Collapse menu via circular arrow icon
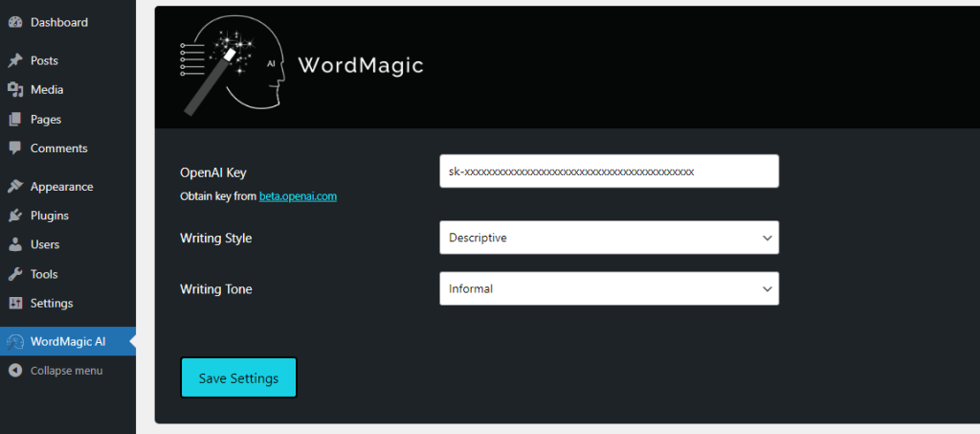The image size is (980, 434). [15, 371]
